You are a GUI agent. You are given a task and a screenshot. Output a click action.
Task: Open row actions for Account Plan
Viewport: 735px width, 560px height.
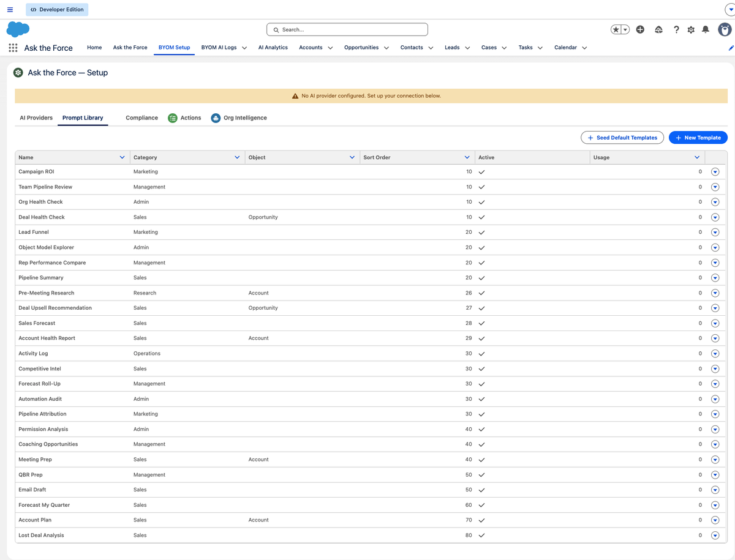tap(715, 520)
